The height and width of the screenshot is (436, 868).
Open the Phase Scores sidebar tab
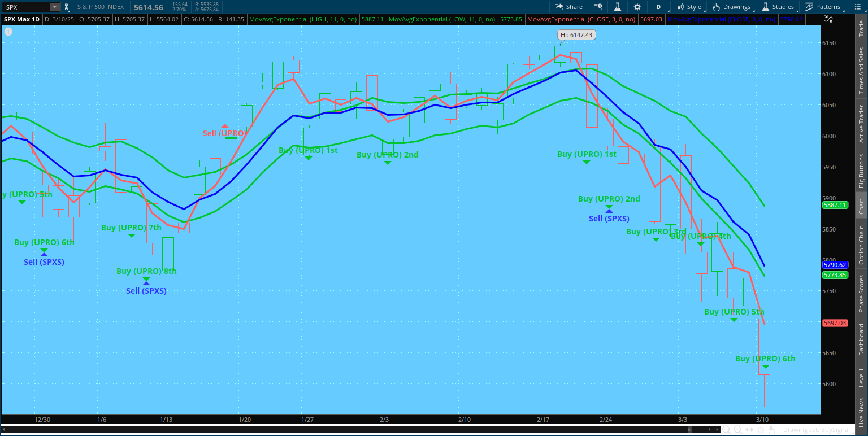click(x=861, y=293)
